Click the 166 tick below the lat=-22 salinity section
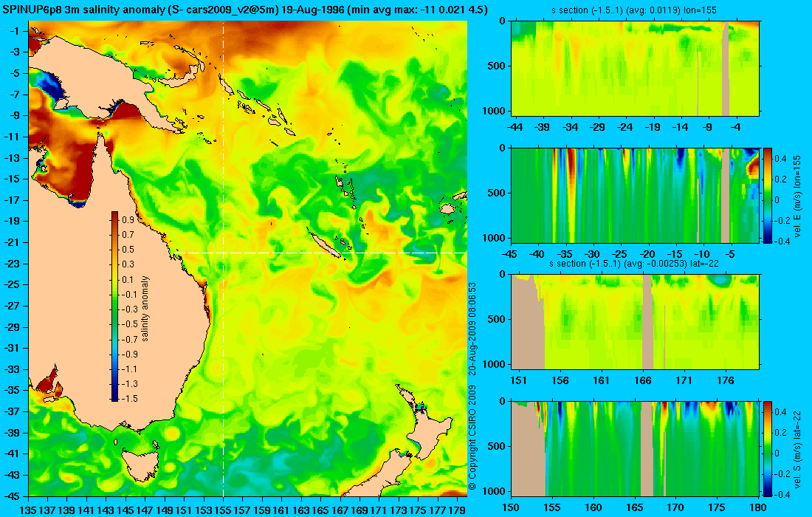Image resolution: width=812 pixels, height=517 pixels. coord(643,381)
